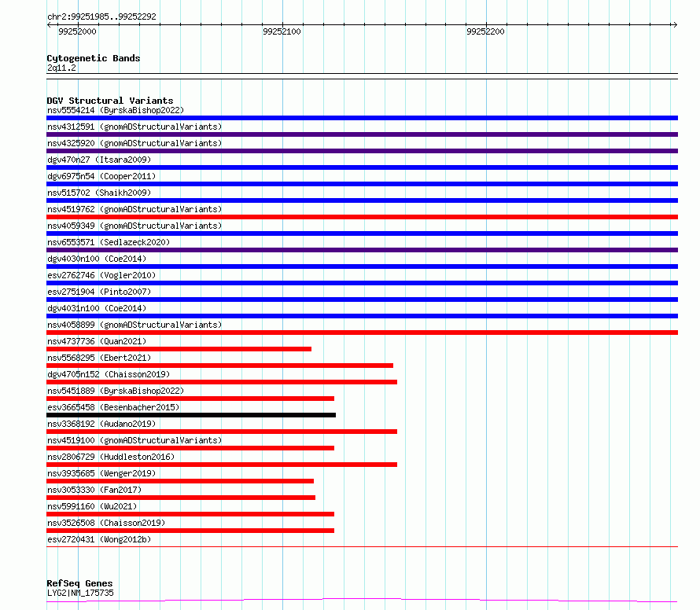Screen dimensions: 700x610
Task: Open dgv6975n54 (Cooper2011) label
Action: tap(101, 176)
